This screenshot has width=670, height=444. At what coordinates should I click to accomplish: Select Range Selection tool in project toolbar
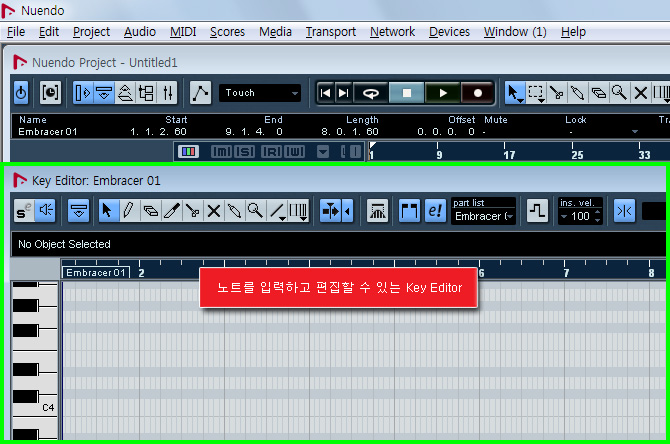pos(535,93)
